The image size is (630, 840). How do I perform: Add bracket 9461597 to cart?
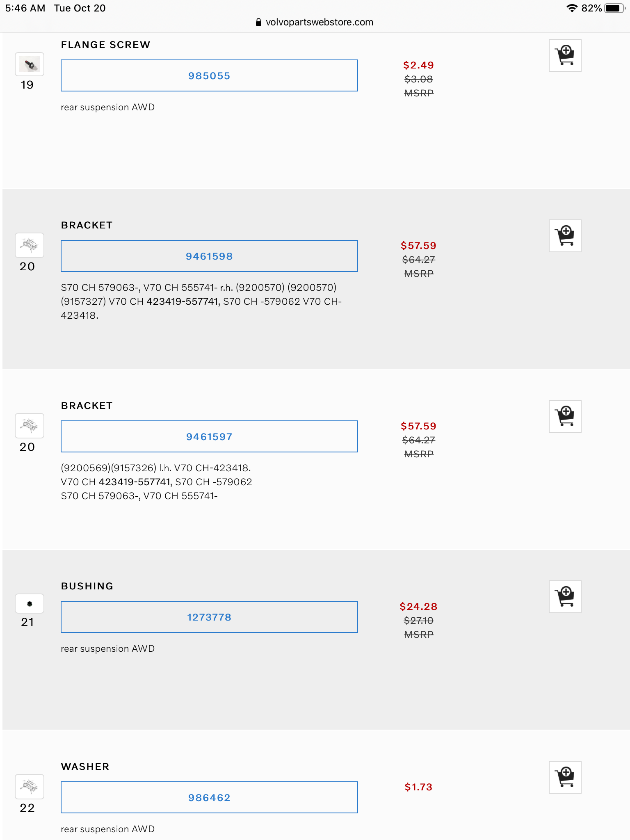pos(565,416)
